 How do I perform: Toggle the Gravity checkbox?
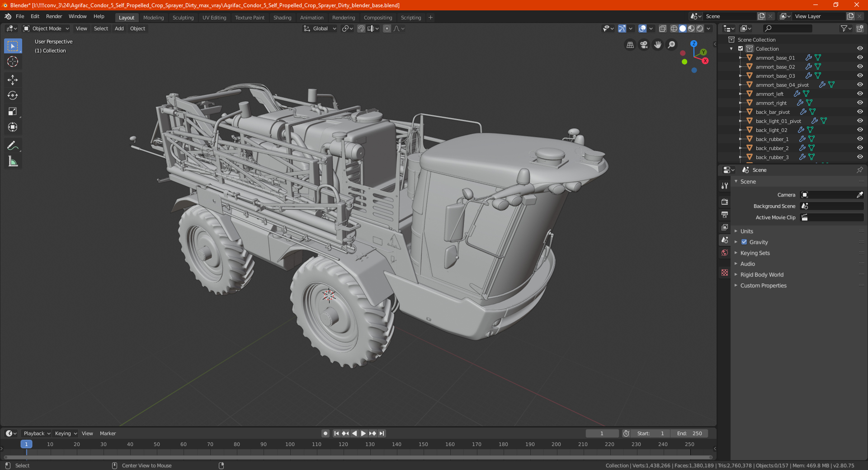pos(744,242)
